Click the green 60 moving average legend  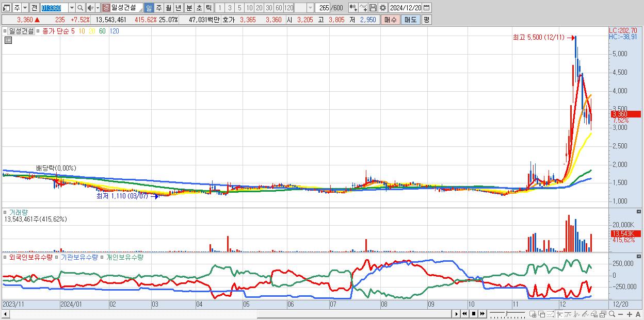102,31
